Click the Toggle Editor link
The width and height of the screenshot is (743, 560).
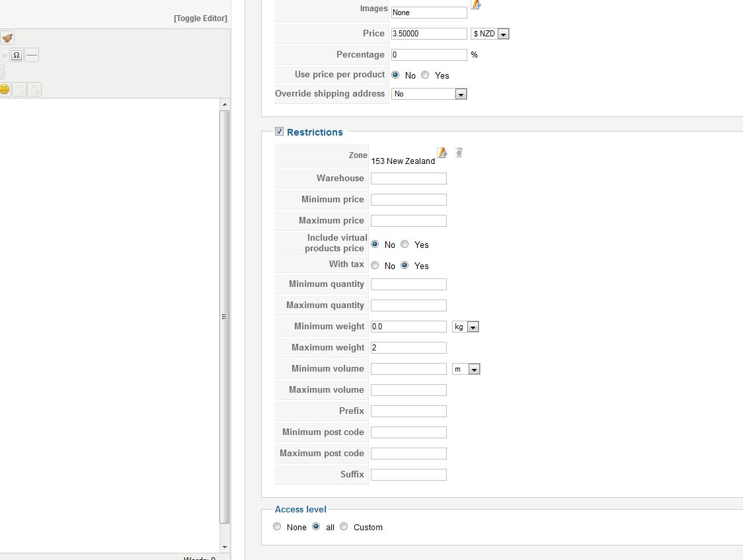pos(200,18)
